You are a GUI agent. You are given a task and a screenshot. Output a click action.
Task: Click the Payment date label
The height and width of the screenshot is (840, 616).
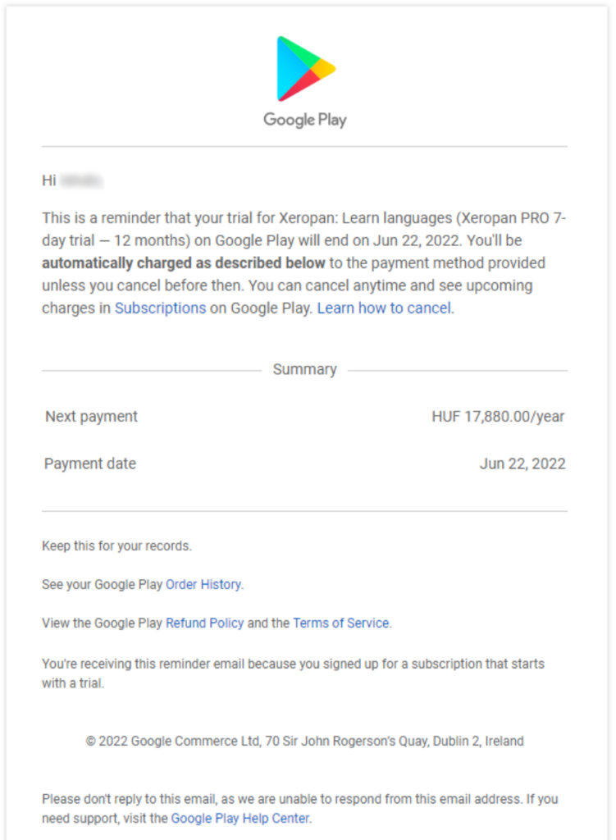pyautogui.click(x=90, y=464)
